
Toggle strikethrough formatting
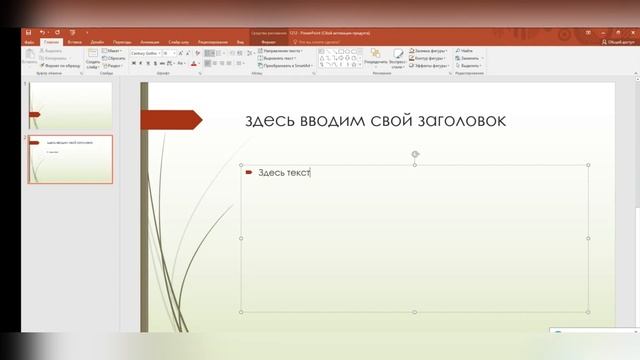pos(162,64)
